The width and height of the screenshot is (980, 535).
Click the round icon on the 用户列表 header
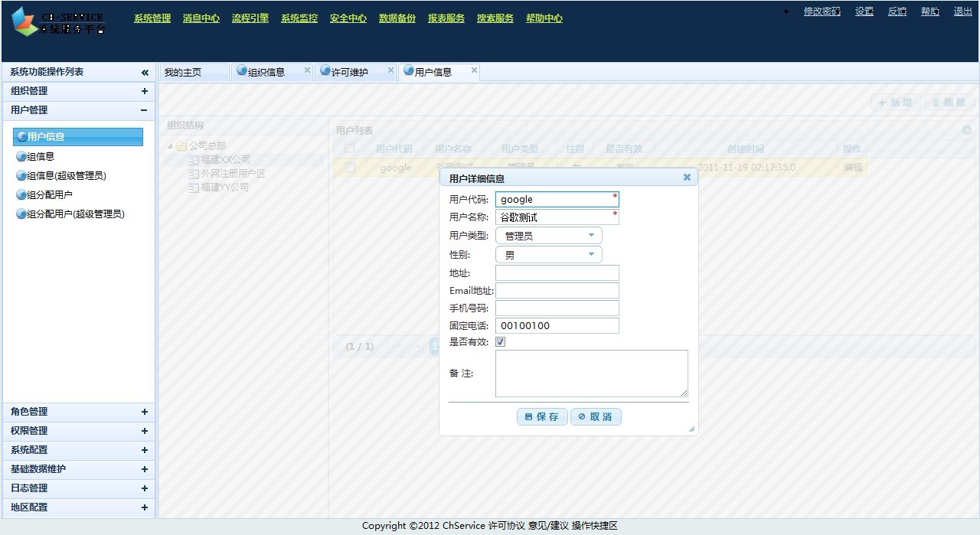pyautogui.click(x=966, y=130)
